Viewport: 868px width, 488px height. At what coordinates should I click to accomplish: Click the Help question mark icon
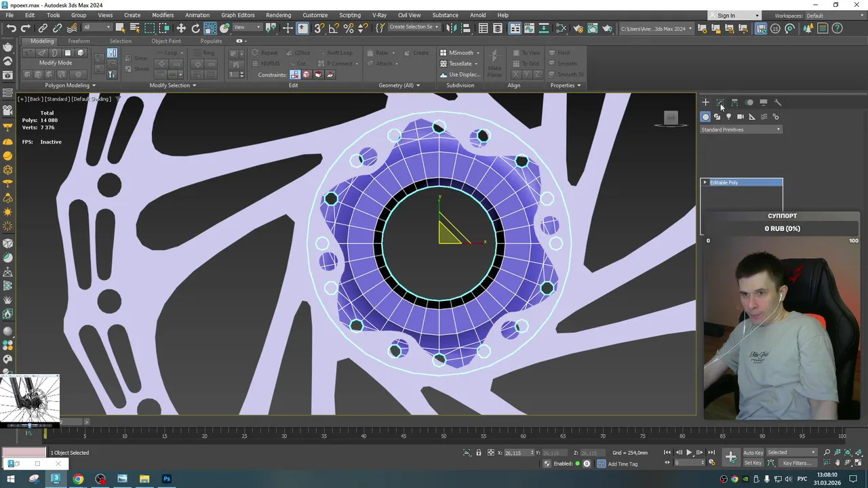pos(837,28)
